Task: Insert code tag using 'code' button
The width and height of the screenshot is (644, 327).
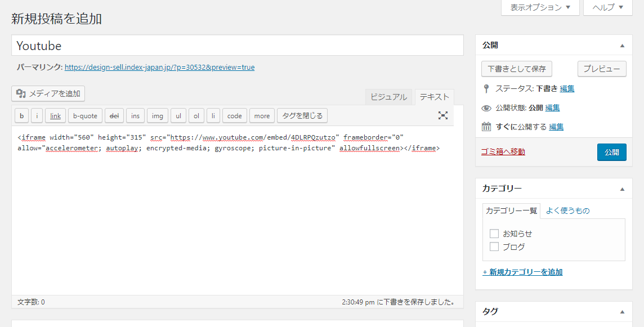Action: [x=235, y=116]
